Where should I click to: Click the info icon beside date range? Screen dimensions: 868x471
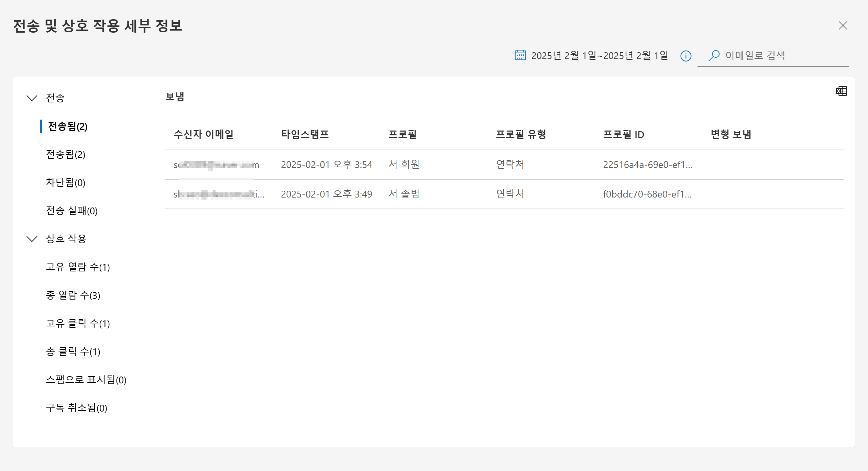point(685,56)
